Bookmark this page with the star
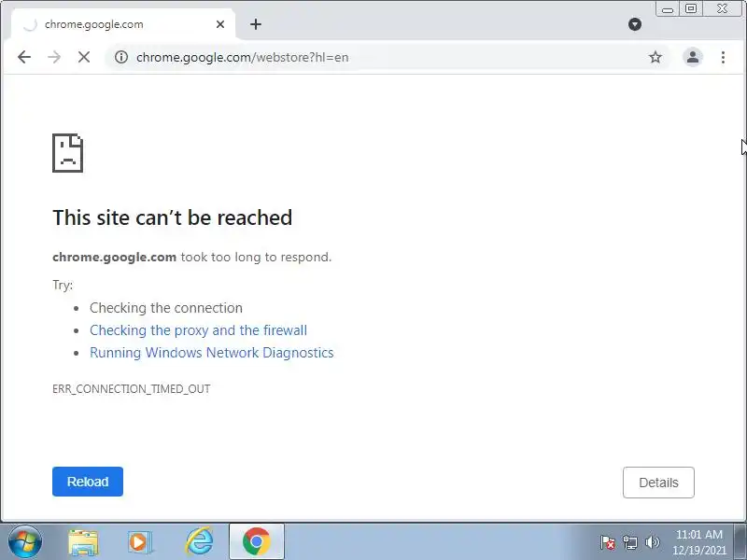This screenshot has height=560, width=747. [x=655, y=57]
